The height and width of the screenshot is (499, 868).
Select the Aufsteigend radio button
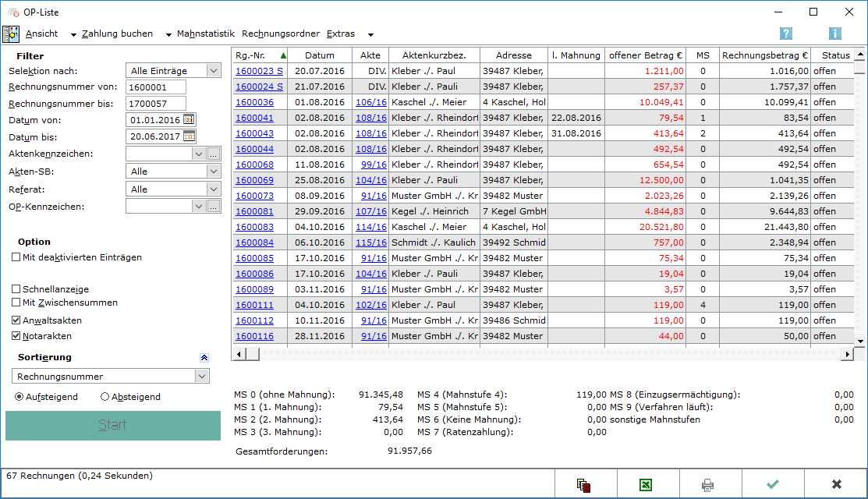pyautogui.click(x=19, y=397)
